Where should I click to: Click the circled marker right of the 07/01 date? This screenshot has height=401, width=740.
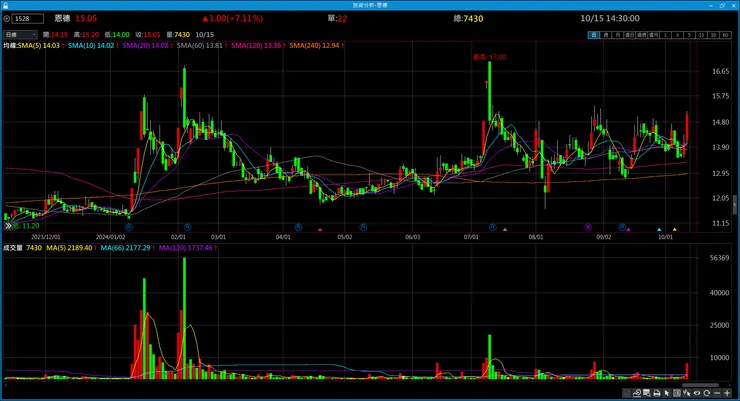(493, 227)
